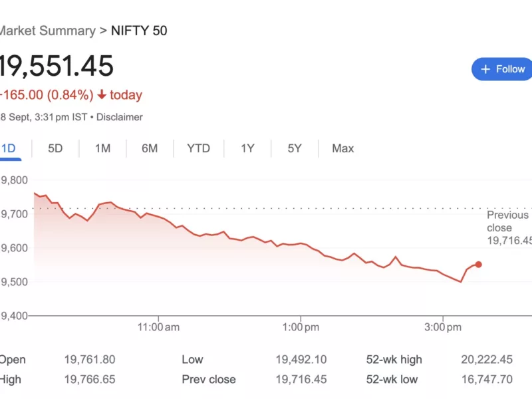Switch to the 5D range tab
Screen dimensions: 532x399
55,148
